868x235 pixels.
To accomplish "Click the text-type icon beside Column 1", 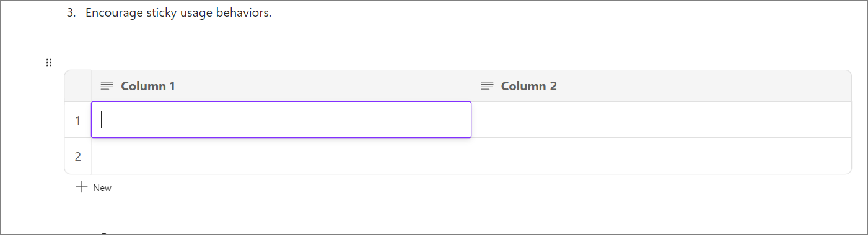I will click(x=107, y=86).
